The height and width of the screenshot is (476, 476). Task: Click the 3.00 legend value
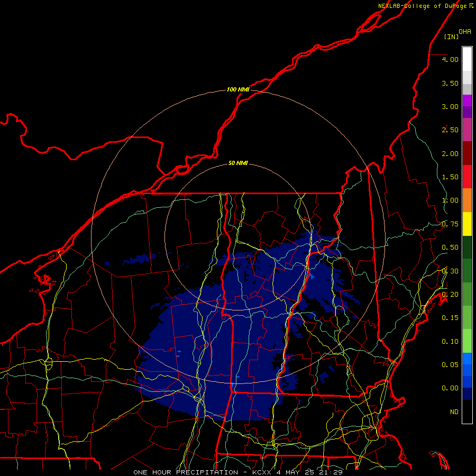(450, 106)
